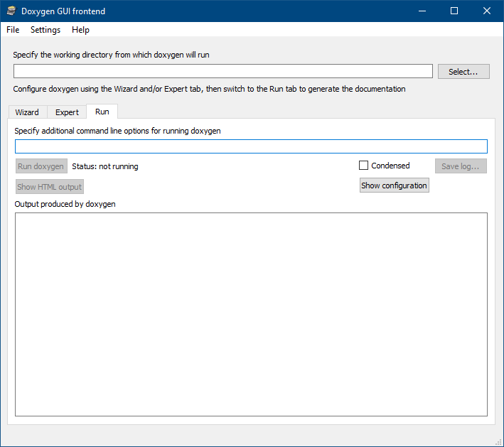Minimize the Doxygen GUI frontend window
Viewport: 504px width, 447px height.
(x=422, y=11)
